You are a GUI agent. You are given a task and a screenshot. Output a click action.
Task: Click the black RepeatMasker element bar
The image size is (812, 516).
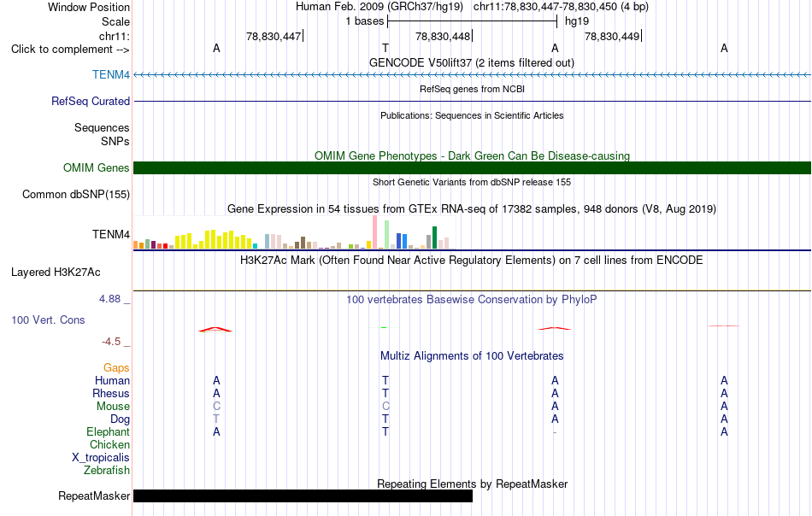tap(303, 495)
